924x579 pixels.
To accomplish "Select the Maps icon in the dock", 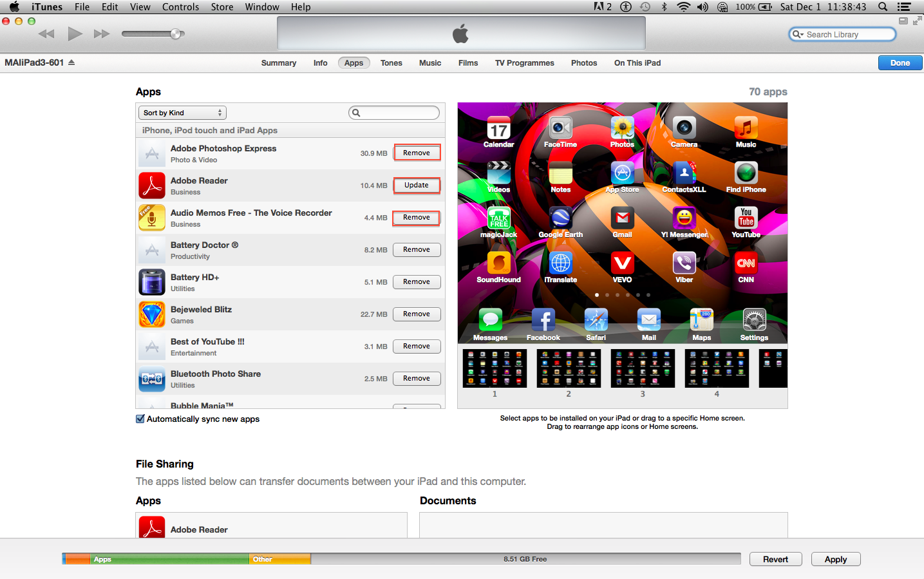I will pos(702,319).
